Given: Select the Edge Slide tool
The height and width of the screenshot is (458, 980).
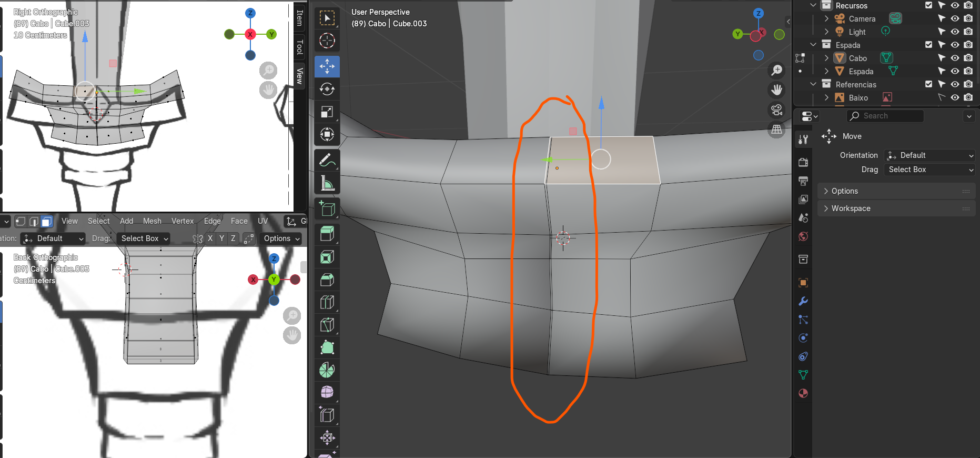Looking at the screenshot, I should click(x=327, y=415).
